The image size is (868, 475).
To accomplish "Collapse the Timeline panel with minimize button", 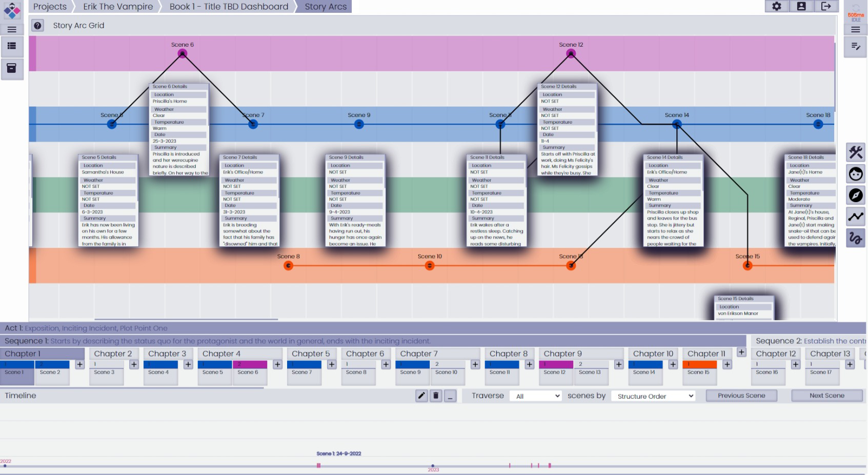I will tap(450, 395).
